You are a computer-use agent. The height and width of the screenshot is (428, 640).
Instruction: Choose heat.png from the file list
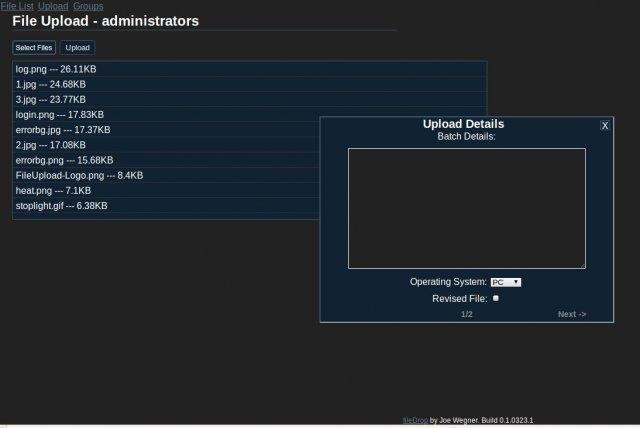point(53,190)
